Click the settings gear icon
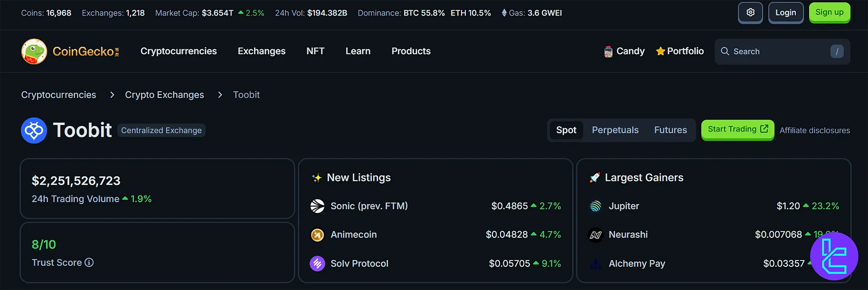 (750, 13)
